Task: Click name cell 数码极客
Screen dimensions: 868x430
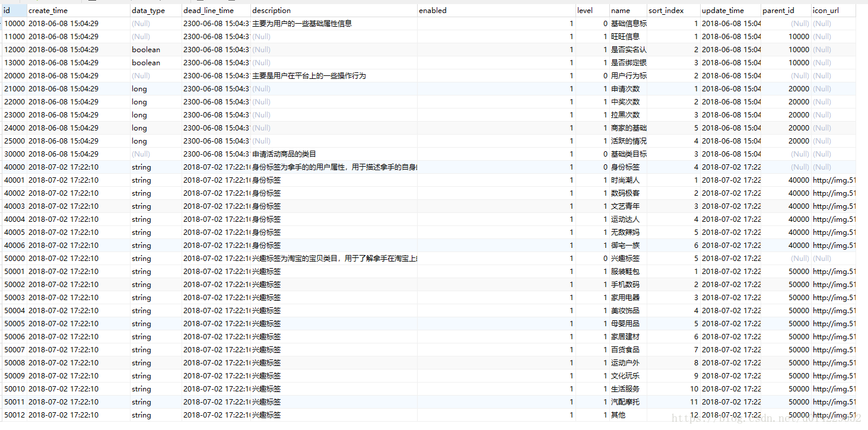Action: tap(628, 193)
